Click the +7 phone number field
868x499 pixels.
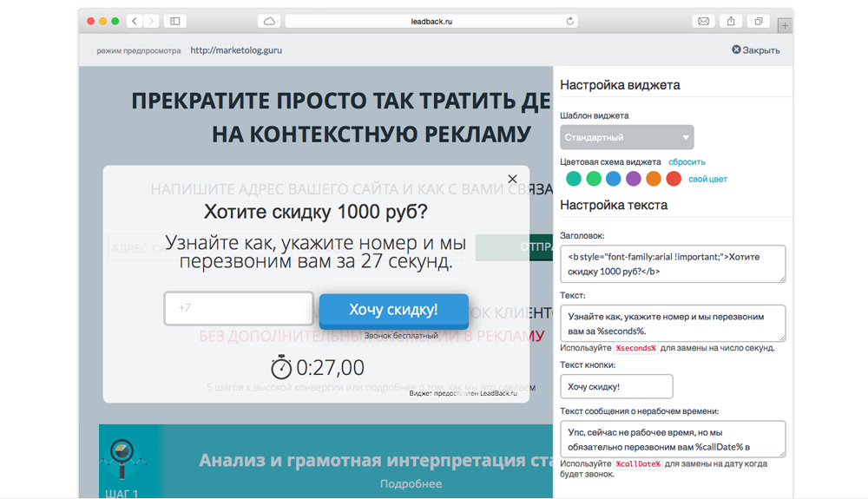pyautogui.click(x=239, y=308)
